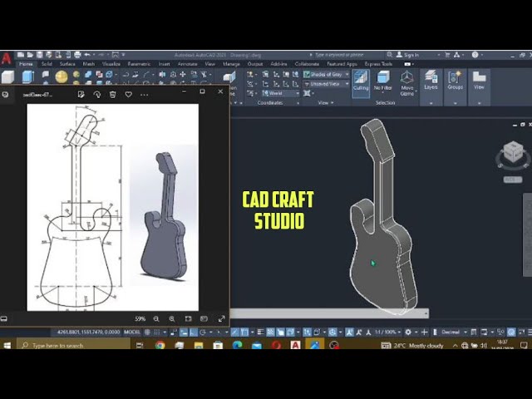
Task: Open the Insert ribbon tab
Action: tap(165, 64)
